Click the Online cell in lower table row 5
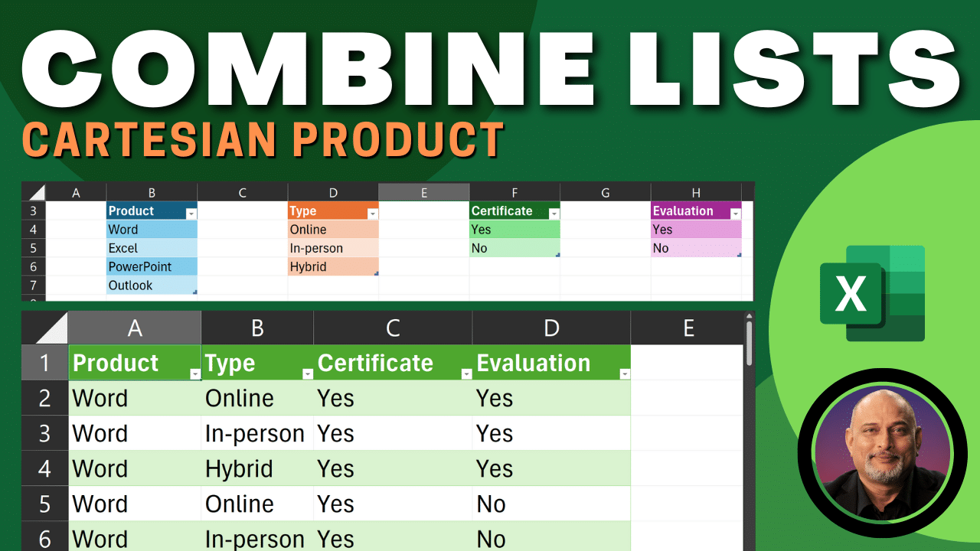 click(x=257, y=504)
